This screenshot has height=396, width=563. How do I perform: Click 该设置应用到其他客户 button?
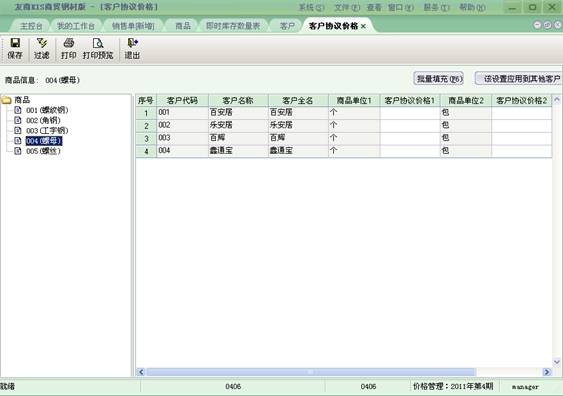[519, 79]
